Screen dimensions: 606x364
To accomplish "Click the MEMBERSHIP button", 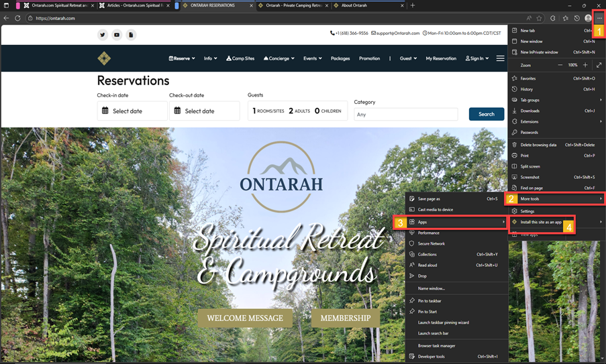I will 346,318.
